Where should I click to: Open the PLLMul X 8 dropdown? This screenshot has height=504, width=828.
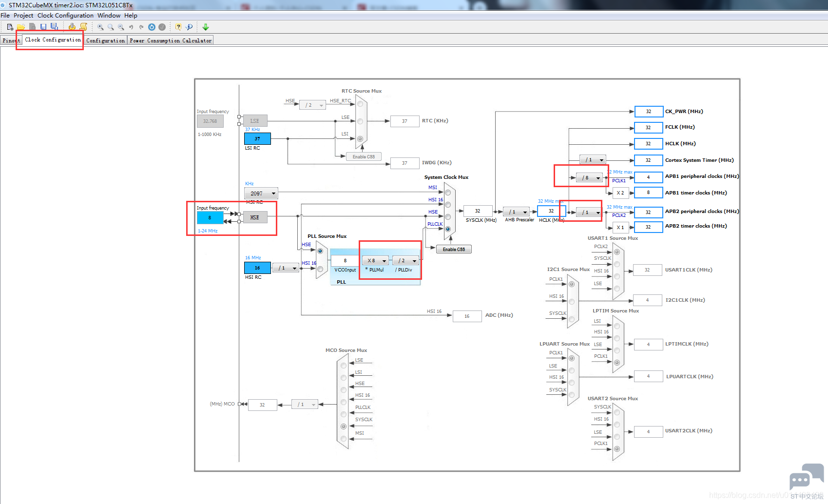pos(375,261)
